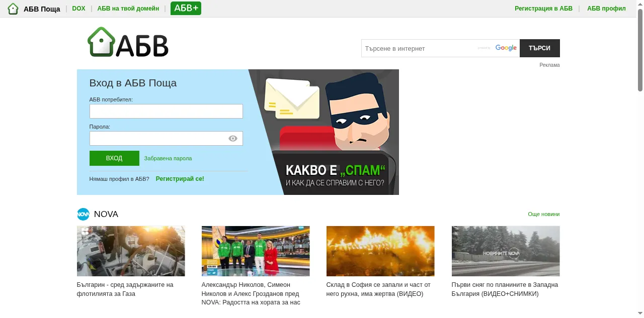
Task: Open the АБВ Поща top bar link
Action: (42, 9)
